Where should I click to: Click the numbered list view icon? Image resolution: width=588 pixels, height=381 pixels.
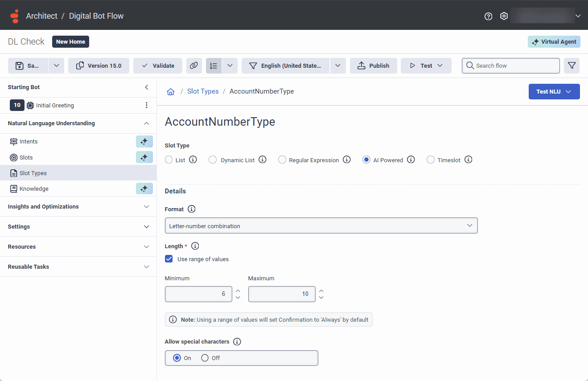pos(214,66)
